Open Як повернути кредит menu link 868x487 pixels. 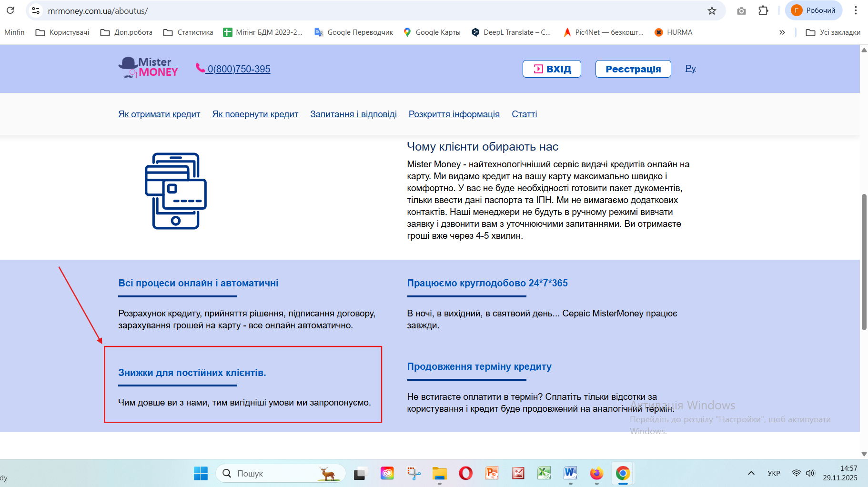click(255, 114)
